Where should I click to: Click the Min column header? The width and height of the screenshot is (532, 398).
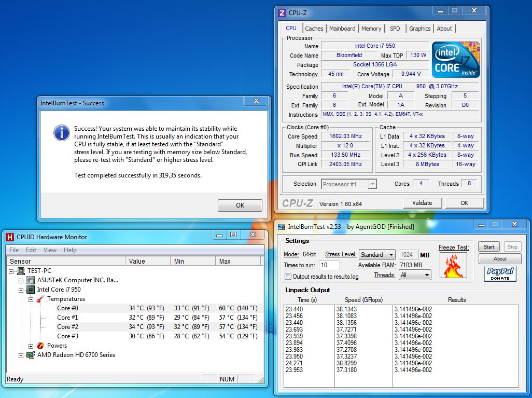coord(193,261)
